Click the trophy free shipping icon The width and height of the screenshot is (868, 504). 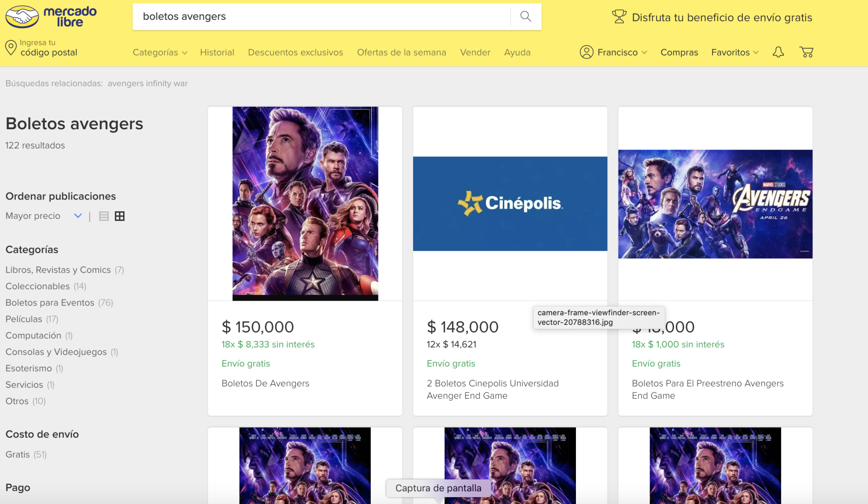(x=619, y=17)
